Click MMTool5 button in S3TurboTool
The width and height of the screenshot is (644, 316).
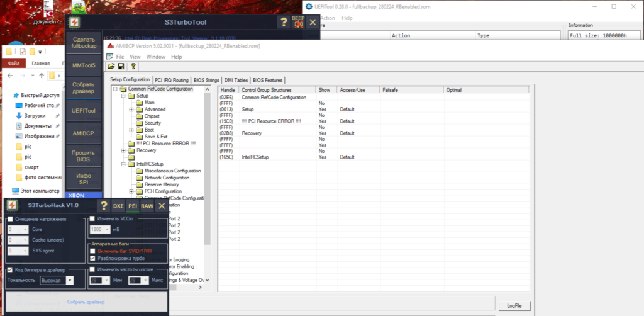click(84, 65)
